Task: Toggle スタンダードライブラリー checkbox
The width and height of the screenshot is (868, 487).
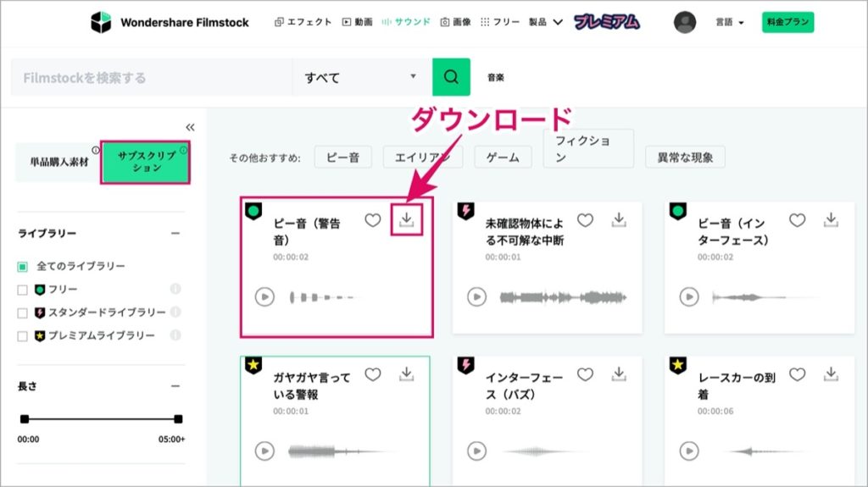Action: pos(22,313)
